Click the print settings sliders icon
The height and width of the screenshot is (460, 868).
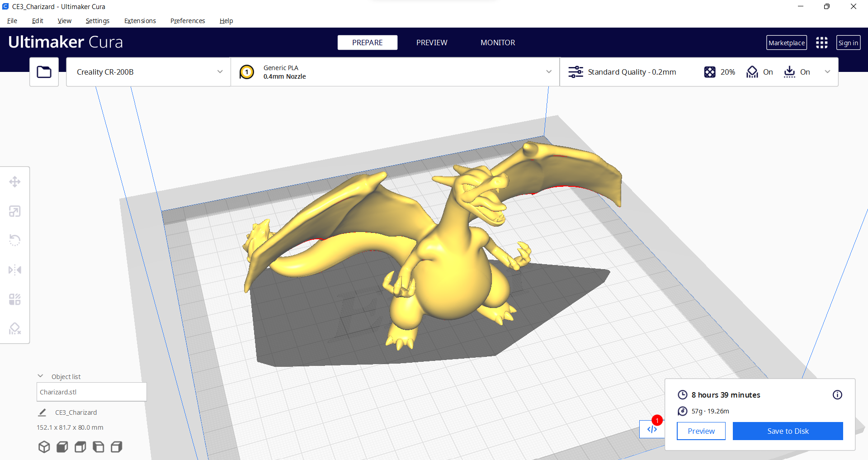click(x=576, y=72)
